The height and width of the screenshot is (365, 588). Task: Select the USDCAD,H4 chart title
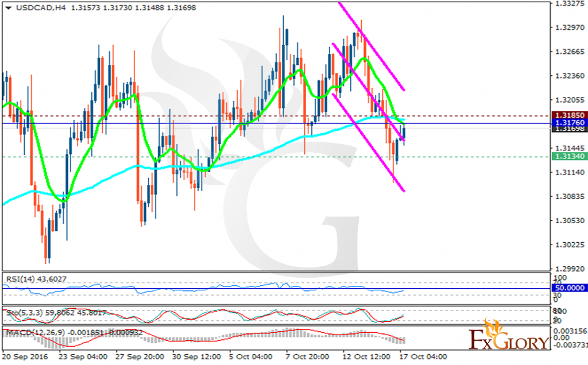(41, 8)
